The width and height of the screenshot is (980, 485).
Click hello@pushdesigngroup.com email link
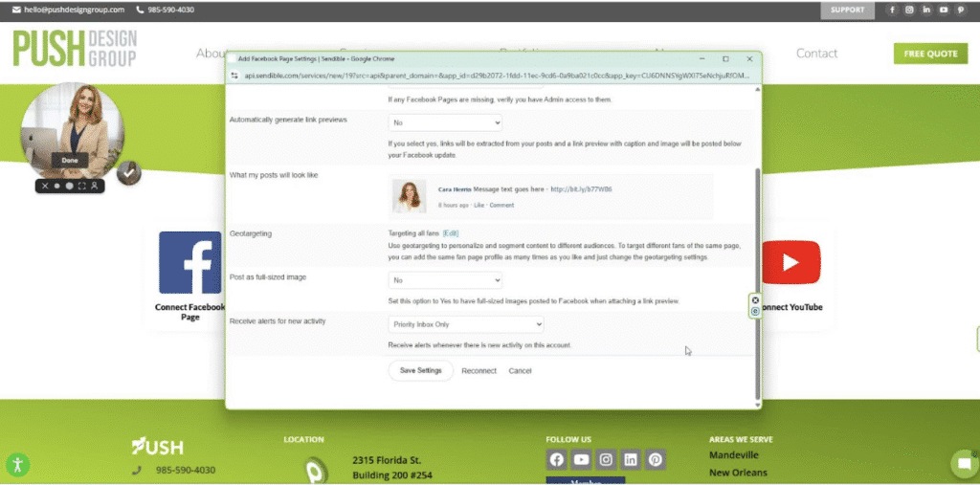74,10
